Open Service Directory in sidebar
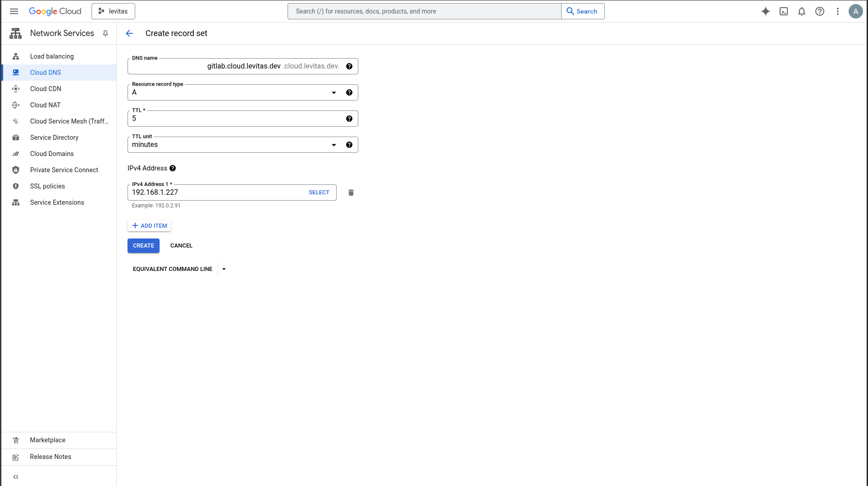 pyautogui.click(x=59, y=138)
